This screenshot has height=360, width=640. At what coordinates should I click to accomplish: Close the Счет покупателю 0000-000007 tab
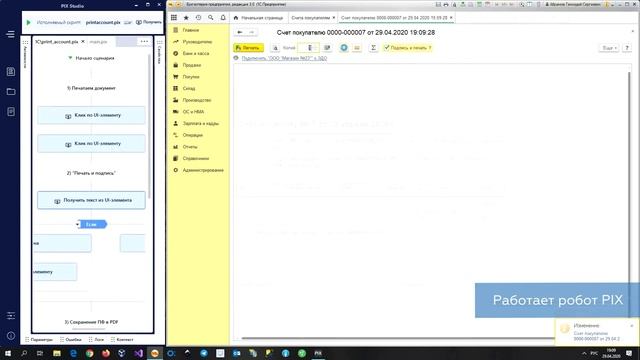point(451,18)
